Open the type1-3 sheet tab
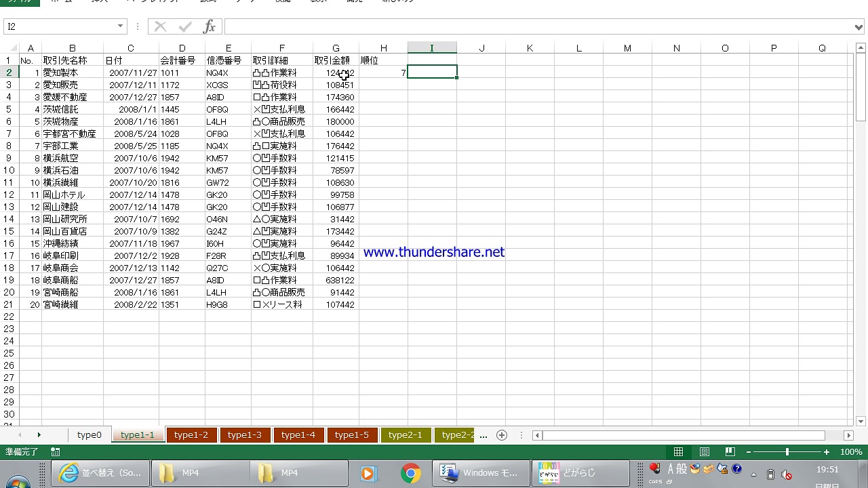 [244, 435]
